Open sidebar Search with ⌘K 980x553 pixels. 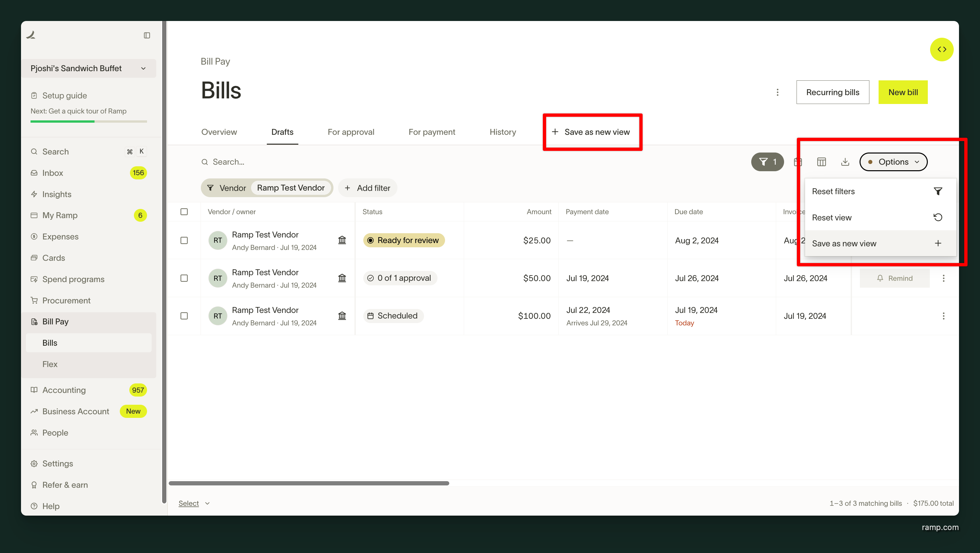click(89, 152)
